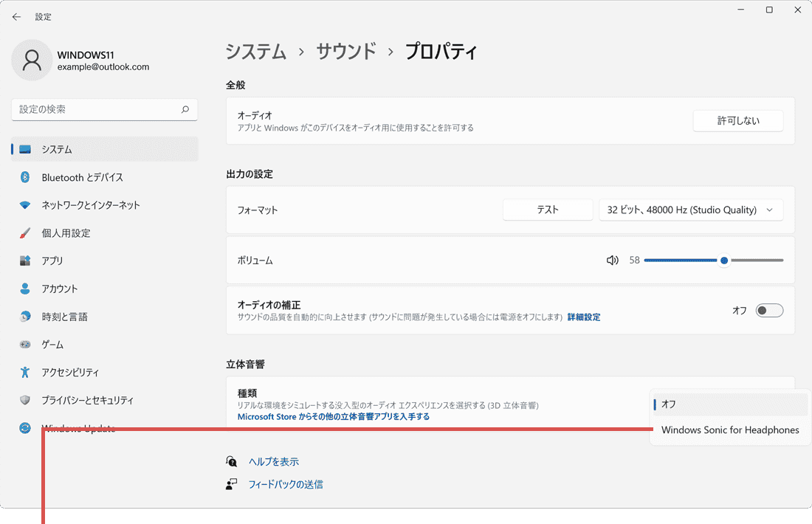Click the 設定の検索 search box
Image resolution: width=812 pixels, height=524 pixels.
click(x=103, y=109)
